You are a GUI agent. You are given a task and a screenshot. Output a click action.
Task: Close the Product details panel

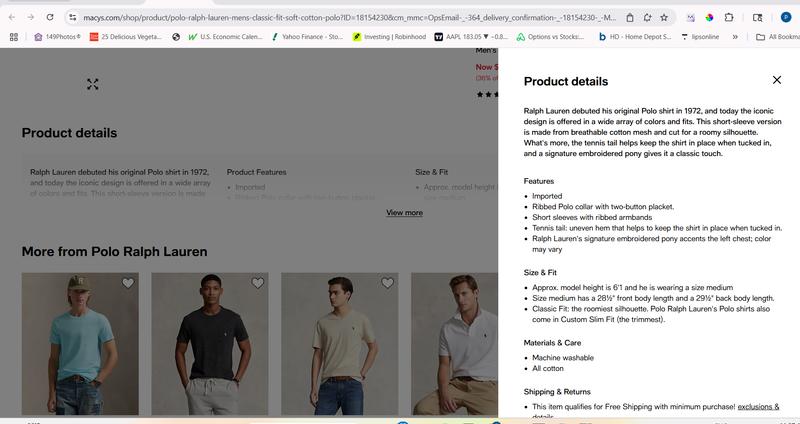[x=776, y=80]
